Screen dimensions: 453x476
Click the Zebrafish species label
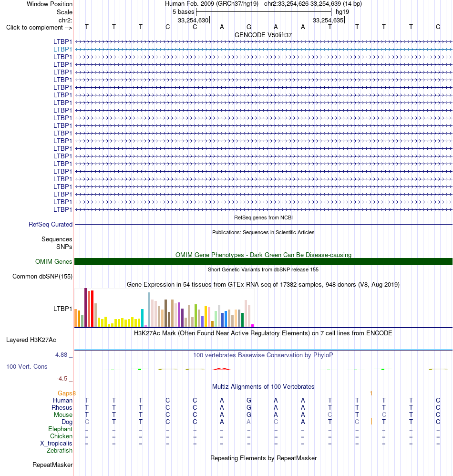(60, 451)
